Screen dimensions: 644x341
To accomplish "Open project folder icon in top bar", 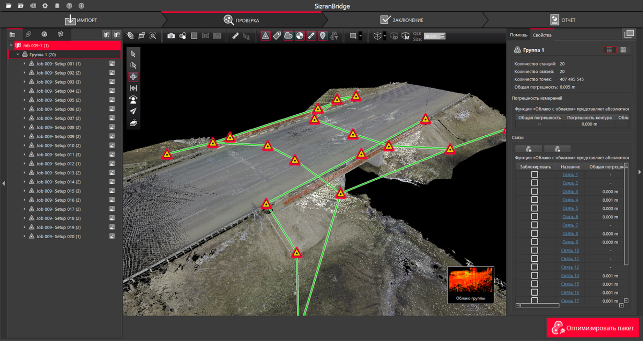I will 9,6.
